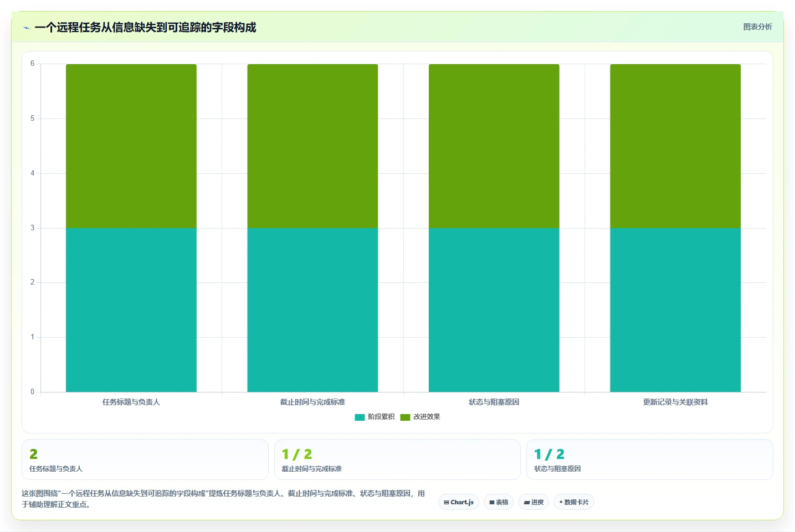Click the x-axis label 任务标题与负责人

(x=131, y=402)
